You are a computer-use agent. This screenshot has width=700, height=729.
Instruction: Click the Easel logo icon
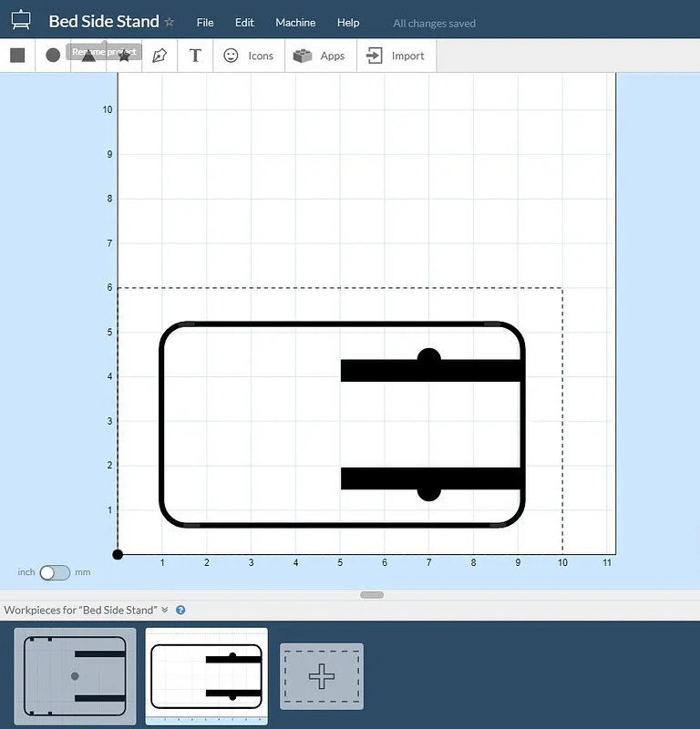tap(21, 20)
